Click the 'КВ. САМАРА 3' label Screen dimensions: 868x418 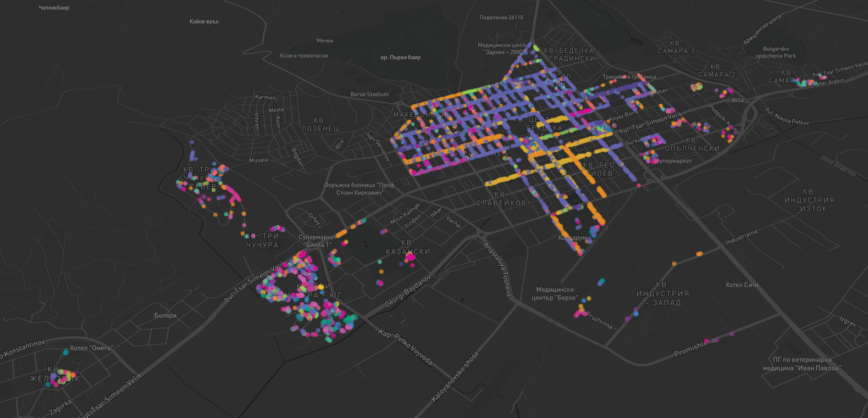pos(676,47)
